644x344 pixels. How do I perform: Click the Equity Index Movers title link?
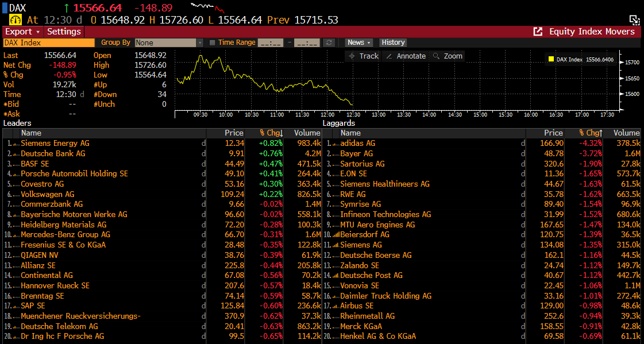(592, 32)
